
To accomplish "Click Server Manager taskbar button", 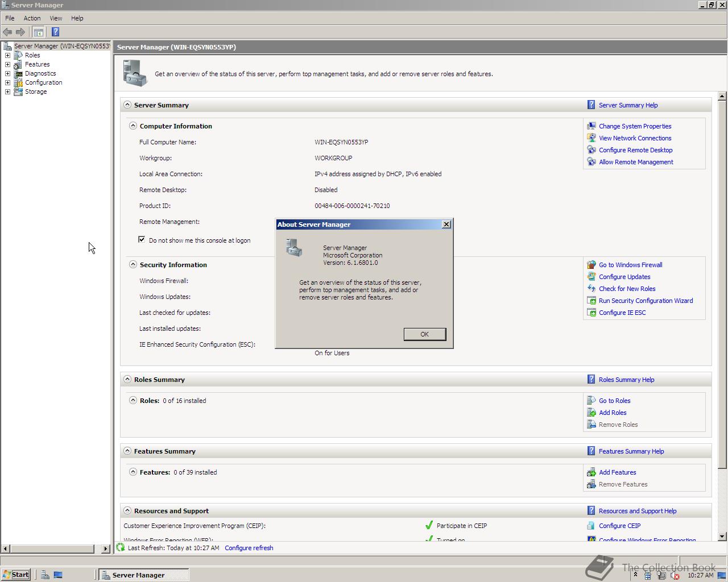I will point(143,575).
